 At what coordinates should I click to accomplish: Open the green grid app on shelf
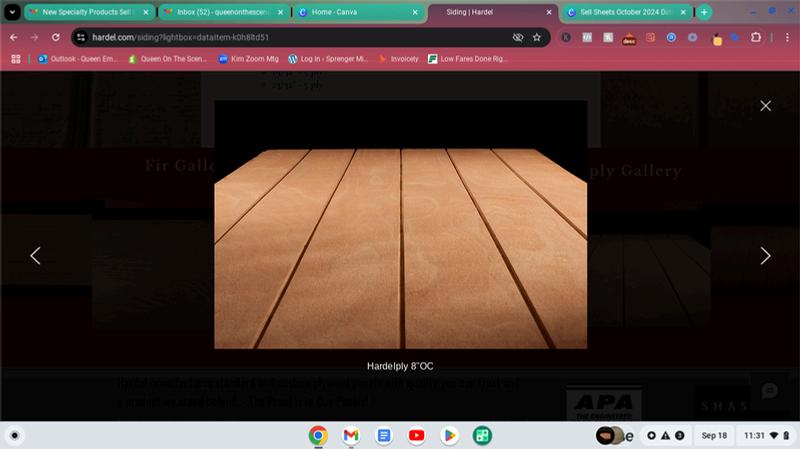click(x=482, y=435)
